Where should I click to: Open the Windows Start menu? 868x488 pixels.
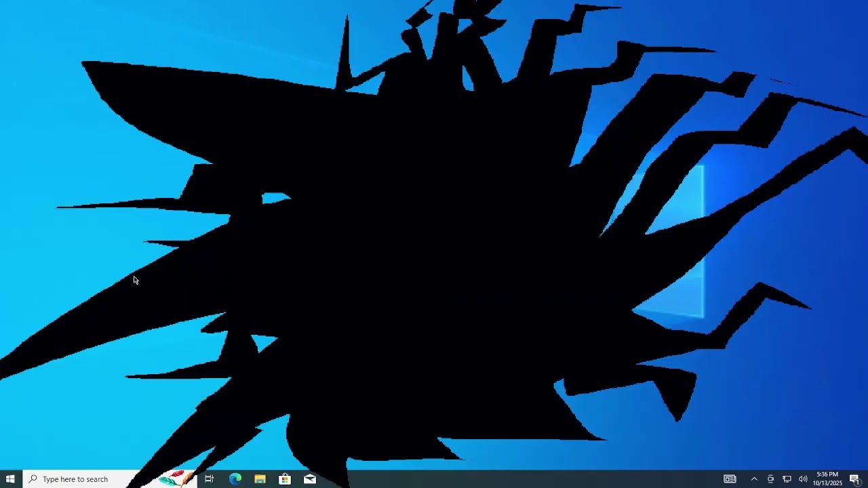click(x=10, y=479)
